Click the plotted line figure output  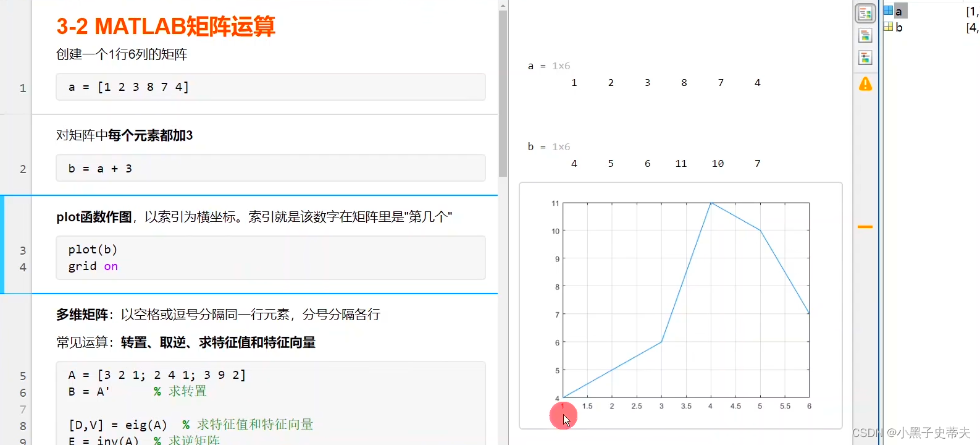tap(681, 305)
